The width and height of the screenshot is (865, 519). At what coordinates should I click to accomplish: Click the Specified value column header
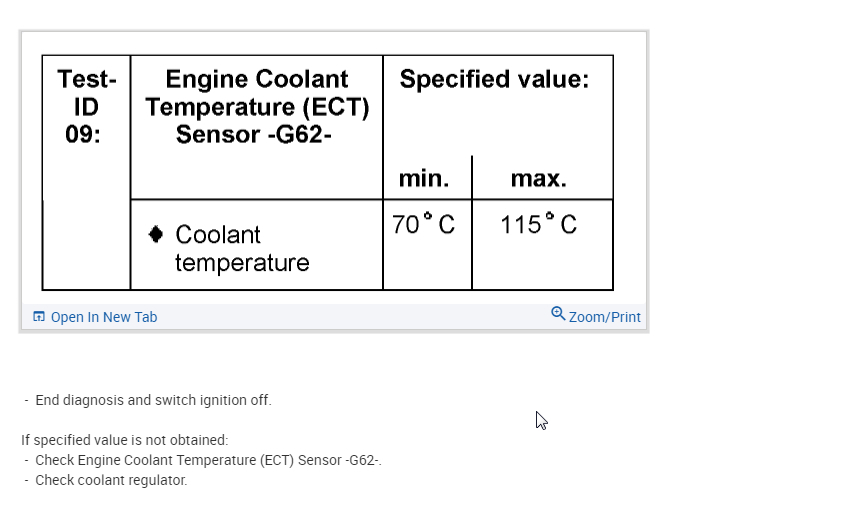[494, 80]
